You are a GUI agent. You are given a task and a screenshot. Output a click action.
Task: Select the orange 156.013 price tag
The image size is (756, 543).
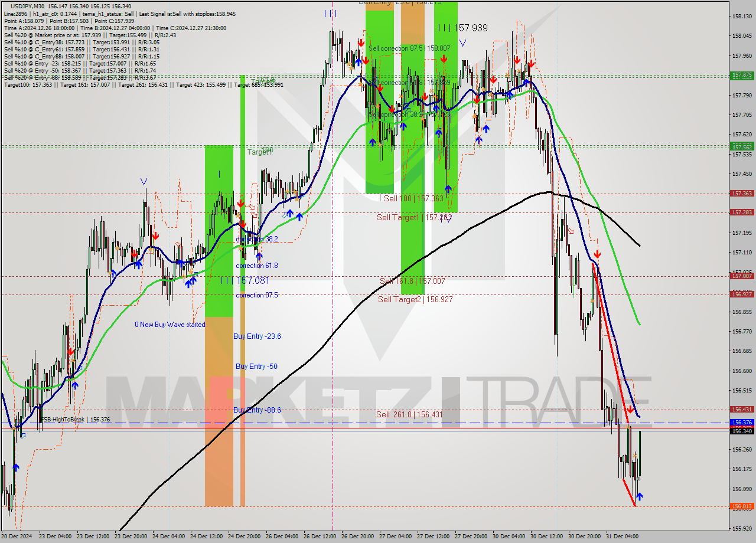click(x=742, y=506)
